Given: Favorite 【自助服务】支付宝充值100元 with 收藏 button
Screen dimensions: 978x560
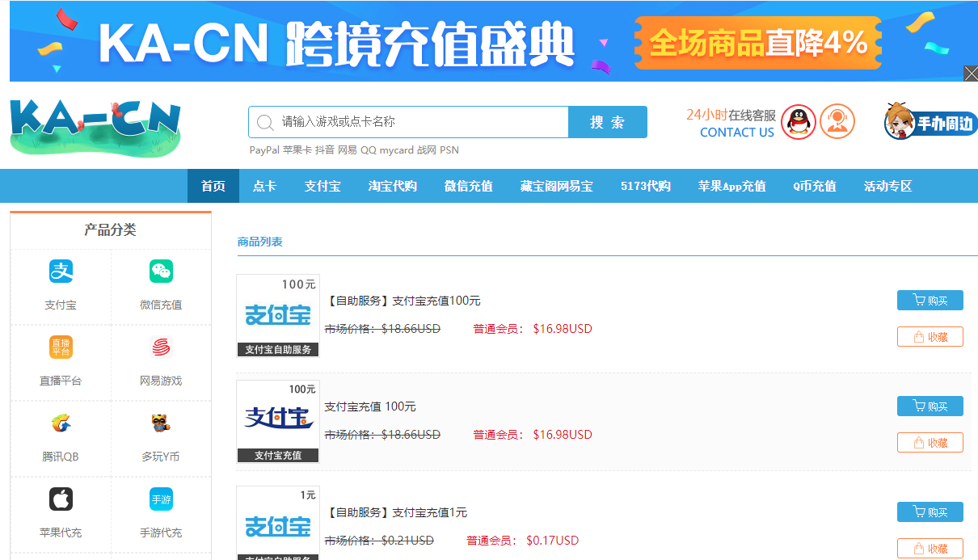Looking at the screenshot, I should tap(930, 336).
